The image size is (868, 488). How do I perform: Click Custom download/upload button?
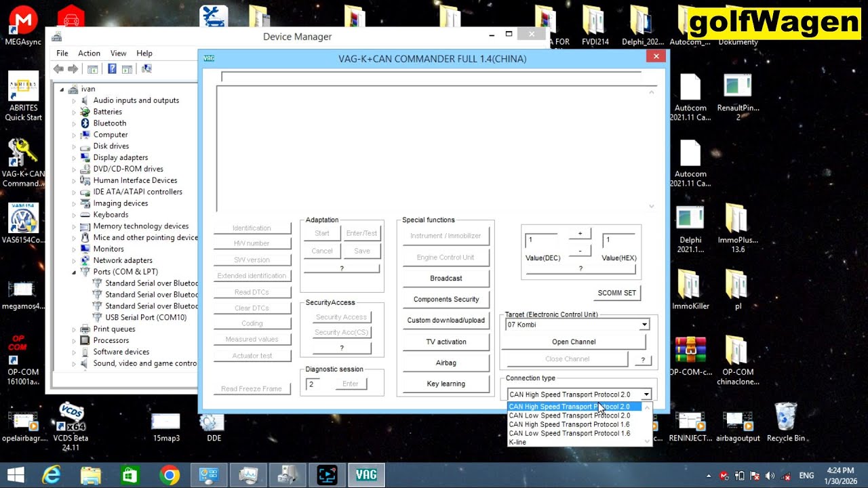(x=446, y=320)
